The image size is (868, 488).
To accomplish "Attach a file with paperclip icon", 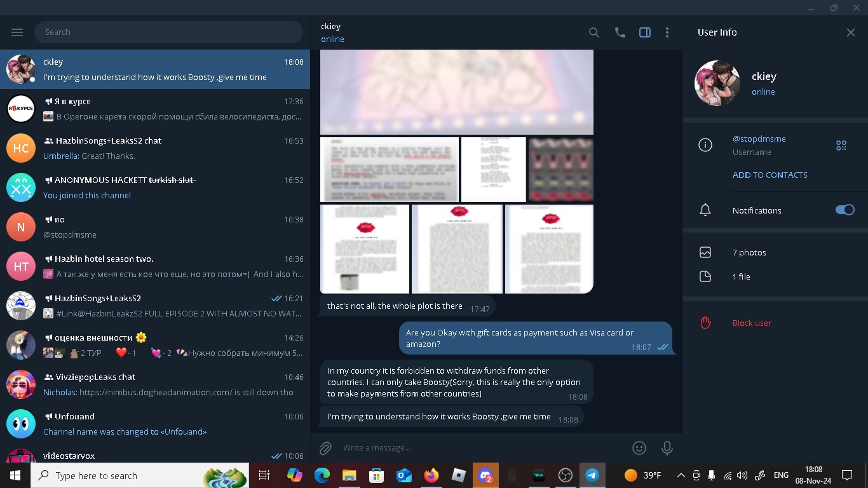I will point(325,448).
